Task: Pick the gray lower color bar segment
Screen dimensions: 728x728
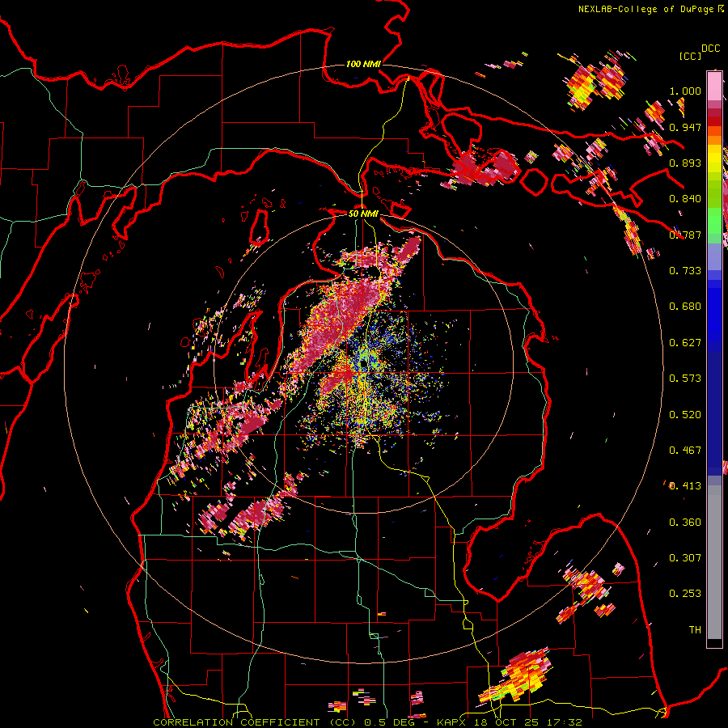Action: click(x=714, y=562)
